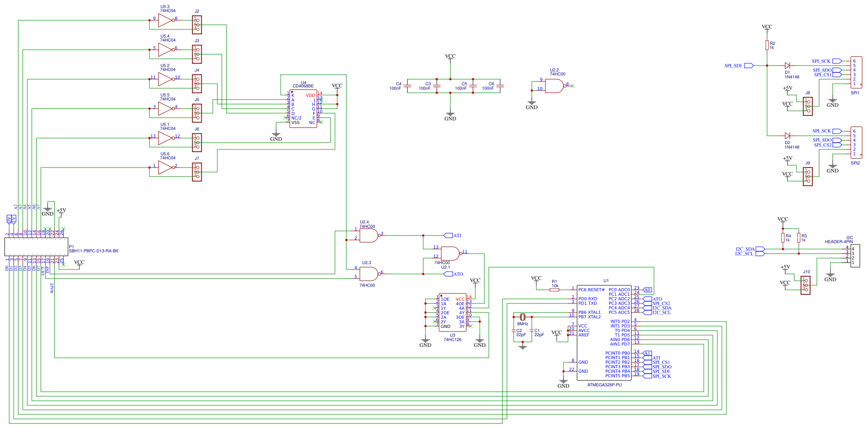This screenshot has height=428, width=868.
Task: Click the GND symbol below U4
Action: click(275, 135)
